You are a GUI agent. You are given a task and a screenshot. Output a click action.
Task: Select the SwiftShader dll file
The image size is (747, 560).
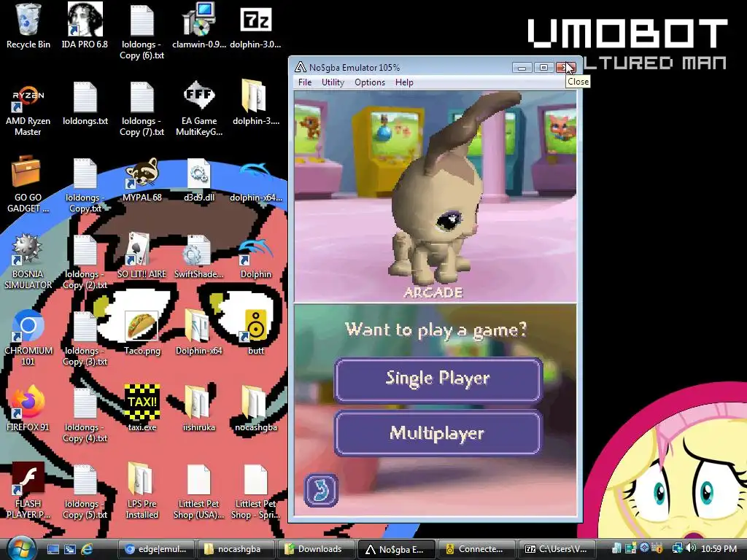[199, 257]
